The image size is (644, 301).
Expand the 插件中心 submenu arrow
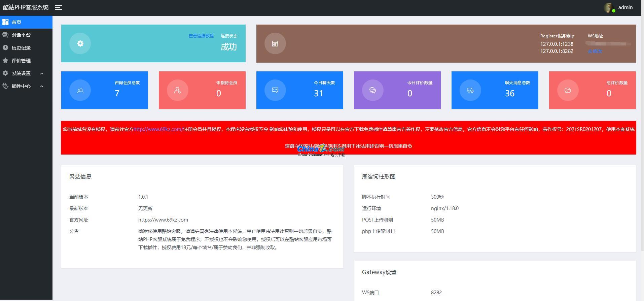(x=42, y=86)
